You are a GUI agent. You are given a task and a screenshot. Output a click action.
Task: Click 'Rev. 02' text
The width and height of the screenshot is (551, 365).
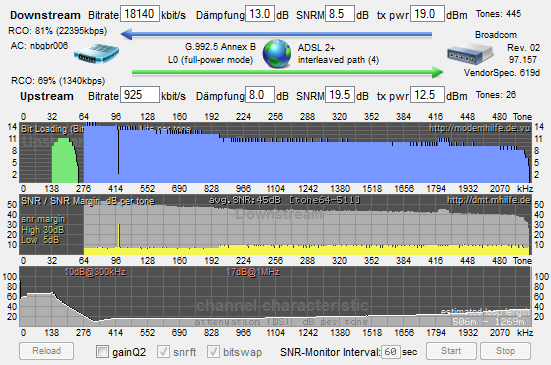click(523, 47)
